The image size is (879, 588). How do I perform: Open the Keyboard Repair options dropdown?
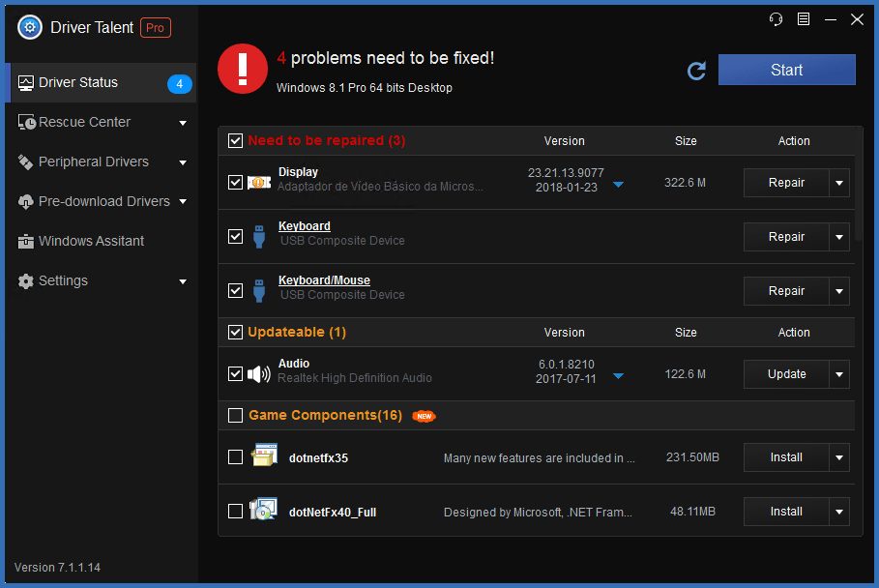[839, 237]
